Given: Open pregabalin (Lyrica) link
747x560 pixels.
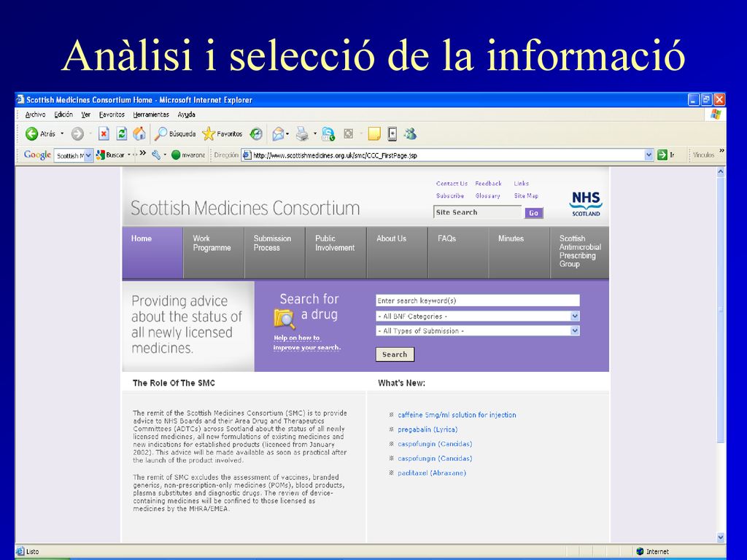Looking at the screenshot, I should click(427, 429).
